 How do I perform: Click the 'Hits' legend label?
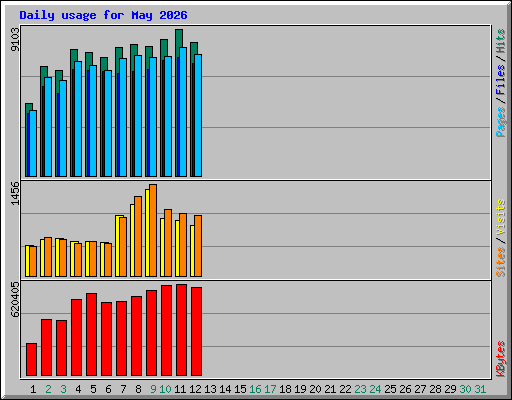point(501,41)
